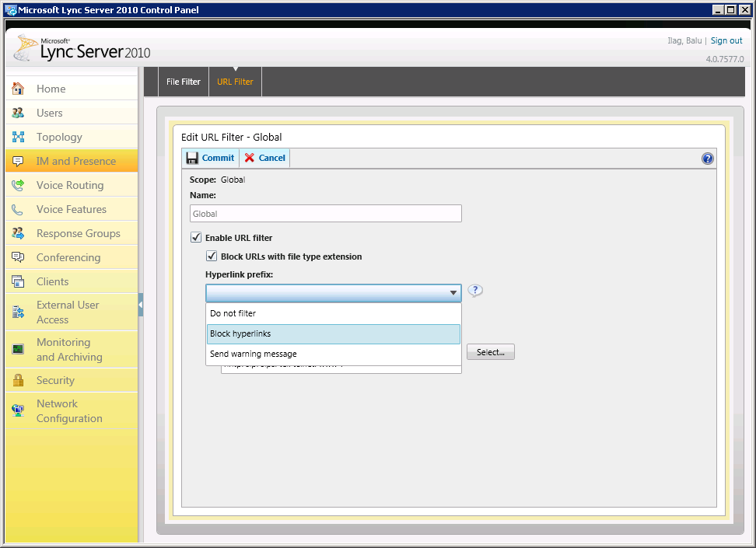Open Network Configuration section

[x=72, y=410]
